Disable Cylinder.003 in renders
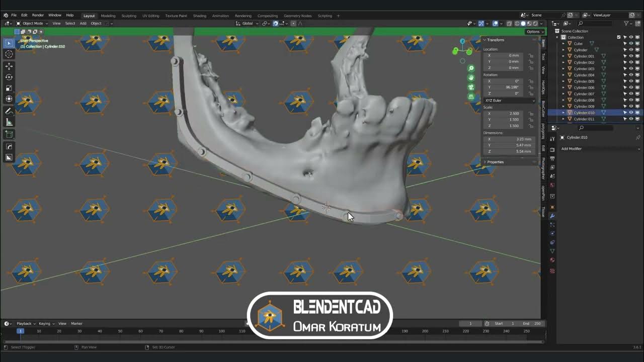This screenshot has height=362, width=644. pos(637,69)
